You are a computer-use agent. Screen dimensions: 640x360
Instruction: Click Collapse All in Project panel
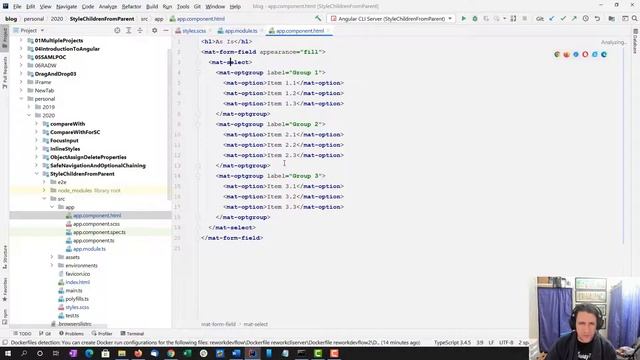[x=140, y=31]
